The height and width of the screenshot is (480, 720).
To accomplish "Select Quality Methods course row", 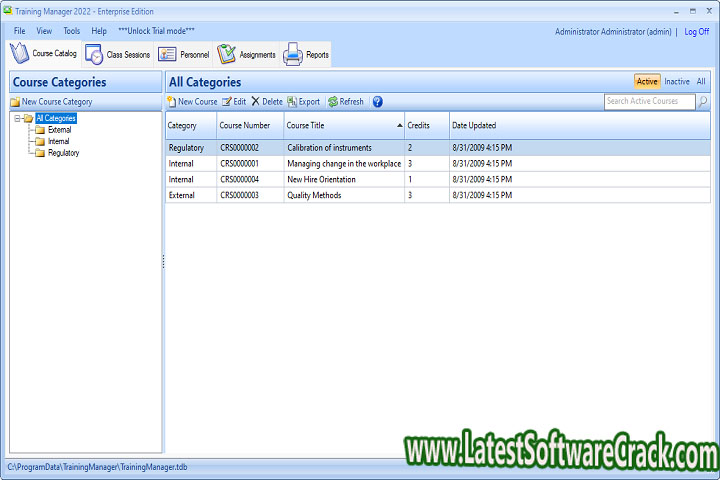I will click(438, 195).
